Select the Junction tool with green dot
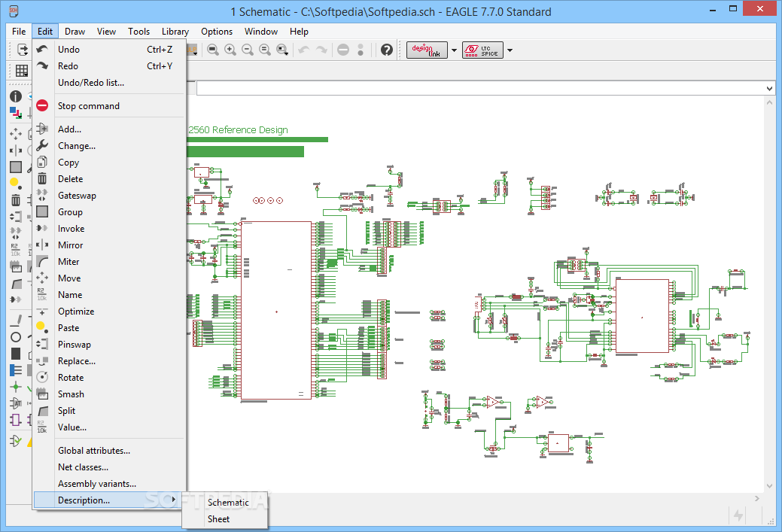The image size is (782, 532). [16, 387]
